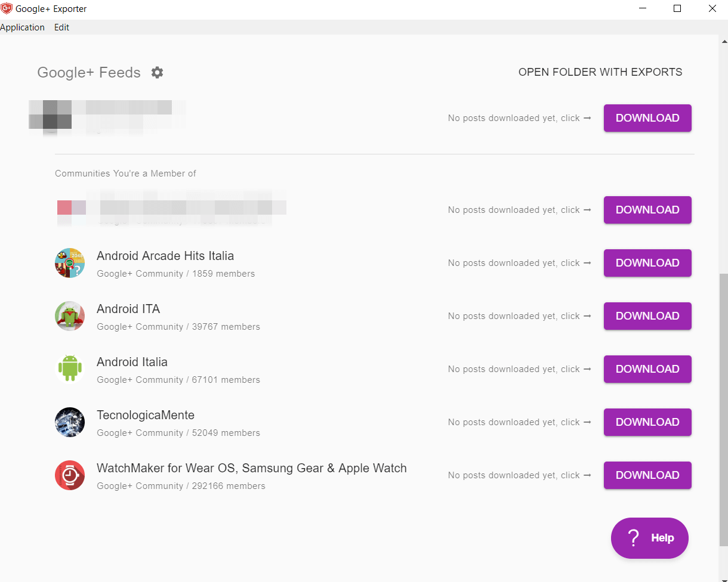
Task: Maximize the Google+ Exporter window
Action: point(677,9)
